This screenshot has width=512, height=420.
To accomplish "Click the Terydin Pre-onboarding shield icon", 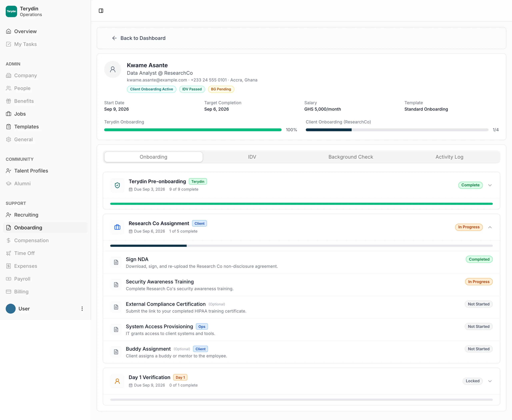I will tap(117, 185).
